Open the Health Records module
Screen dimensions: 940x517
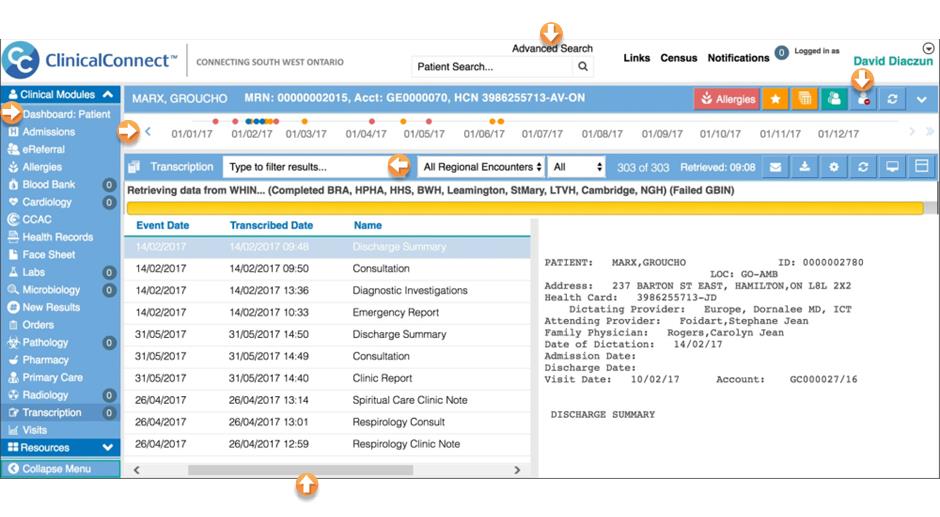(60, 237)
